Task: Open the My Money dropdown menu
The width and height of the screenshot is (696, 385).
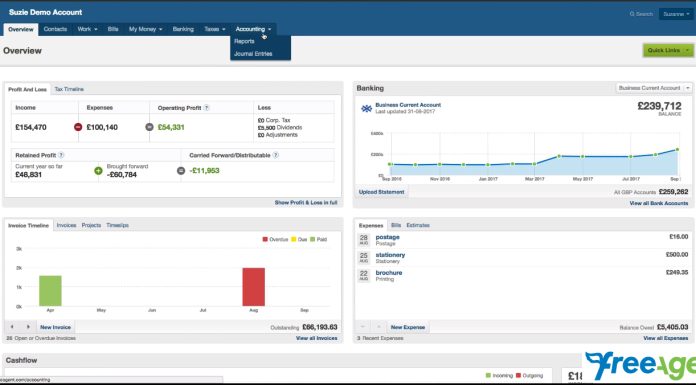Action: (x=146, y=29)
